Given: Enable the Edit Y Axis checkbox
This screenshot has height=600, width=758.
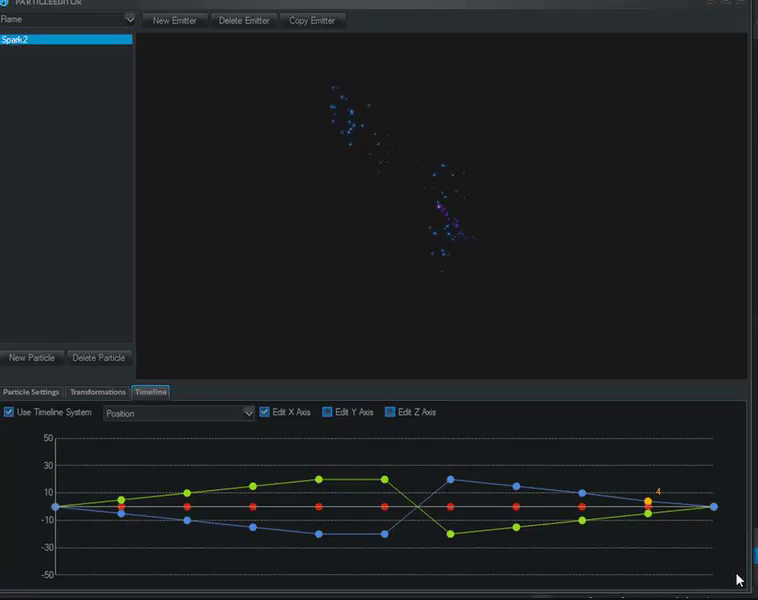Looking at the screenshot, I should pyautogui.click(x=327, y=412).
